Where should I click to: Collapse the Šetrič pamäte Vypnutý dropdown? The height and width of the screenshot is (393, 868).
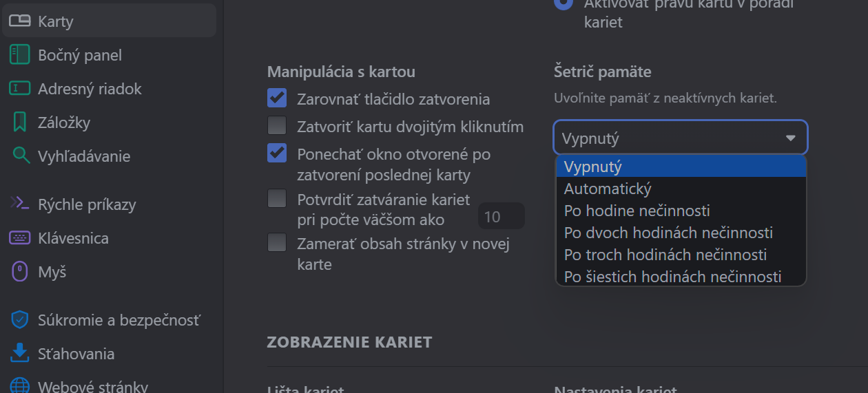681,138
